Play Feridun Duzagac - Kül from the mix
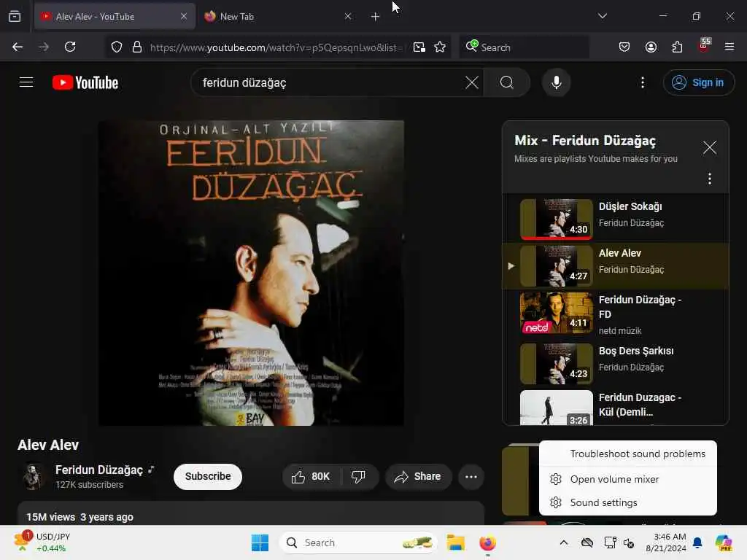 tap(616, 407)
